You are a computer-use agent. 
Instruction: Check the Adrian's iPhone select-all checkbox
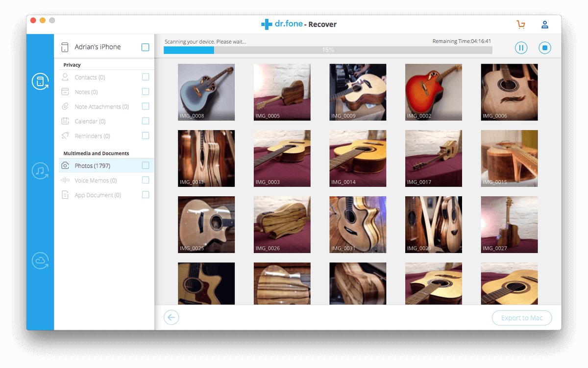[x=145, y=47]
